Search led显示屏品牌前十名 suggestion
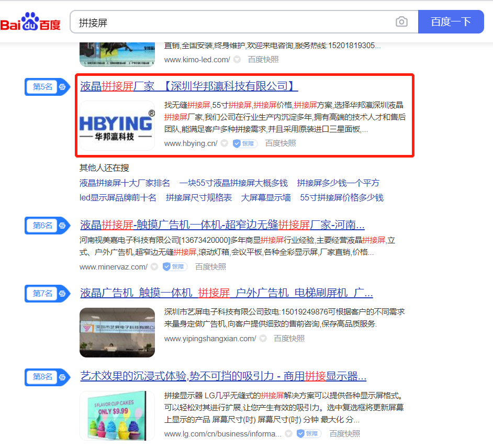The width and height of the screenshot is (493, 448). point(118,198)
